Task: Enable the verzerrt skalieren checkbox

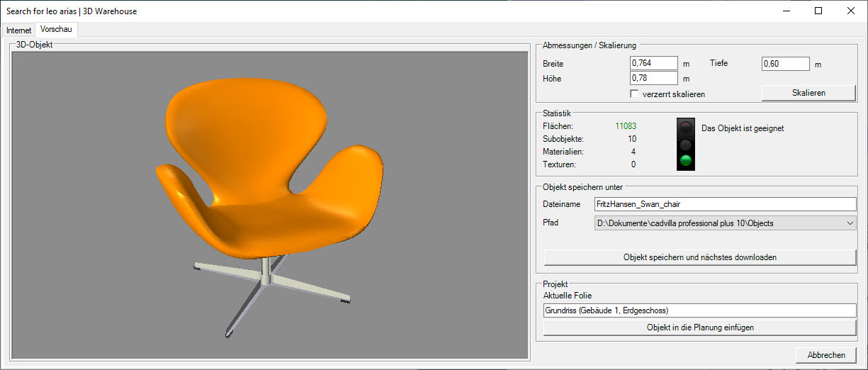Action: (634, 94)
